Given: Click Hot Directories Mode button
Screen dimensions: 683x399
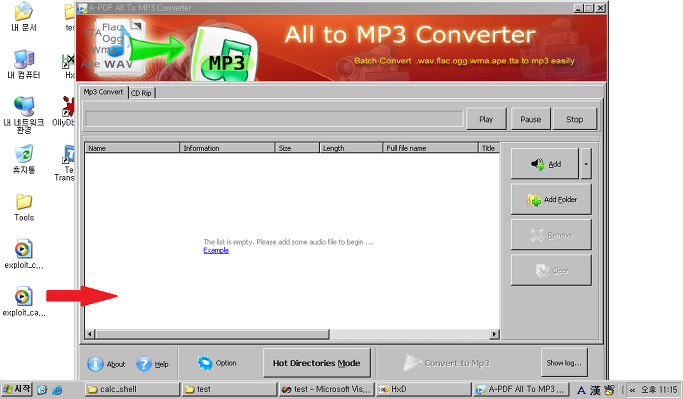Looking at the screenshot, I should pyautogui.click(x=317, y=363).
